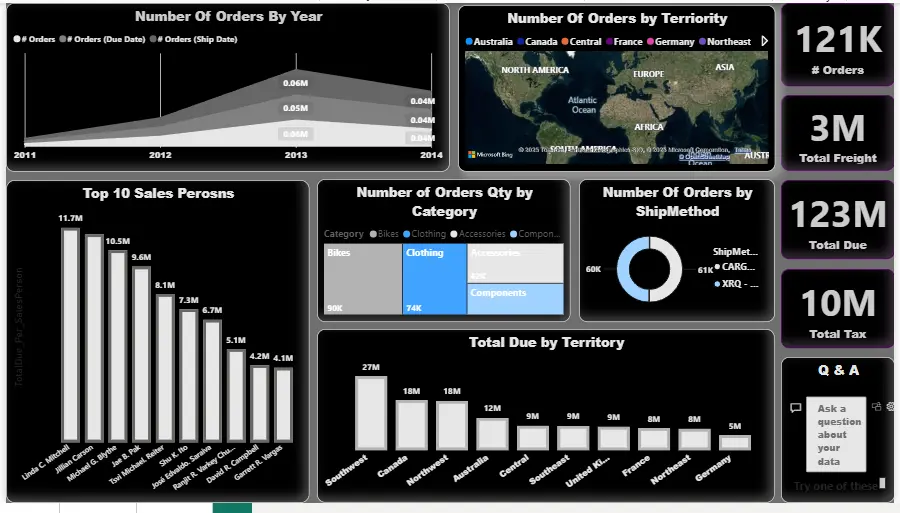This screenshot has height=513, width=900.
Task: Click Michael G. Blythe's 10.5M bar
Action: click(118, 347)
